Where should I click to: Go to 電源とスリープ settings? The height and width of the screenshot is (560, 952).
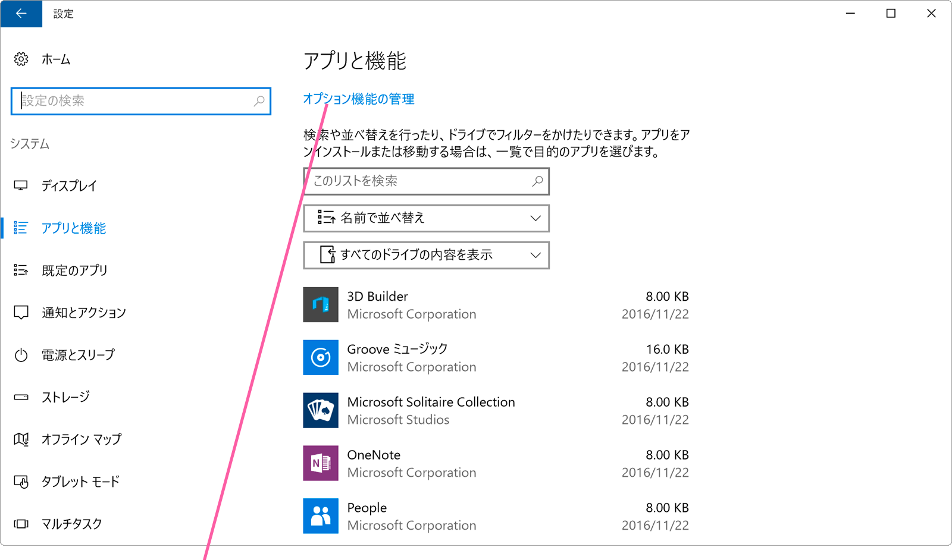pos(78,355)
